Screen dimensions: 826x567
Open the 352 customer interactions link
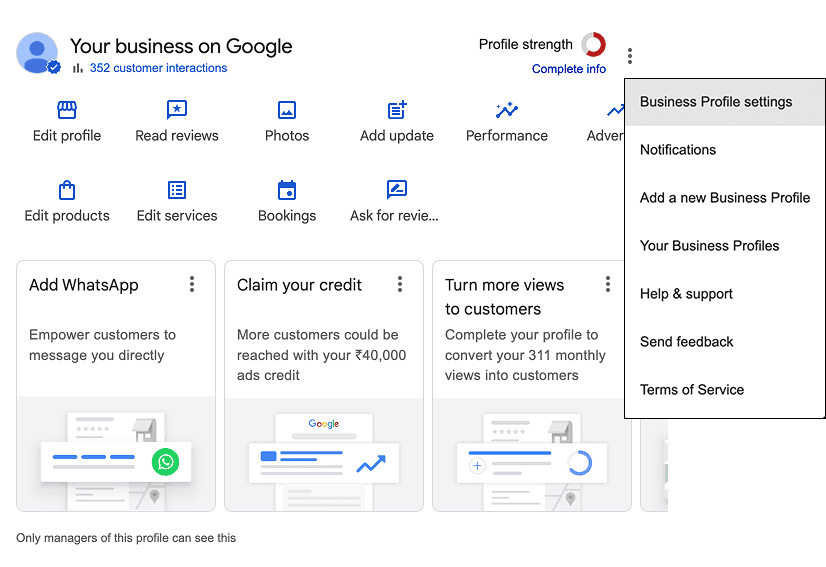158,68
